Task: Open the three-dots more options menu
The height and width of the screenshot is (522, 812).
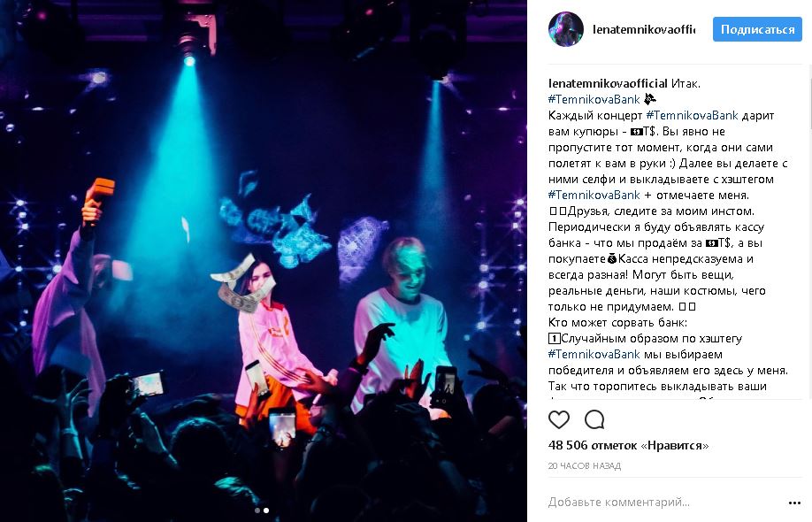Action: point(794,503)
